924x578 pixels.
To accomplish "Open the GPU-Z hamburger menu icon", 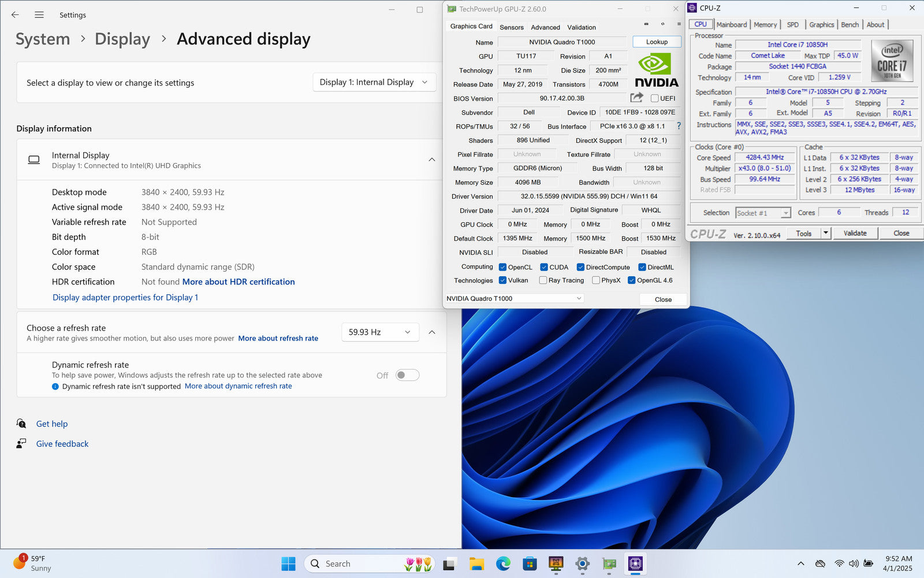I will point(679,24).
